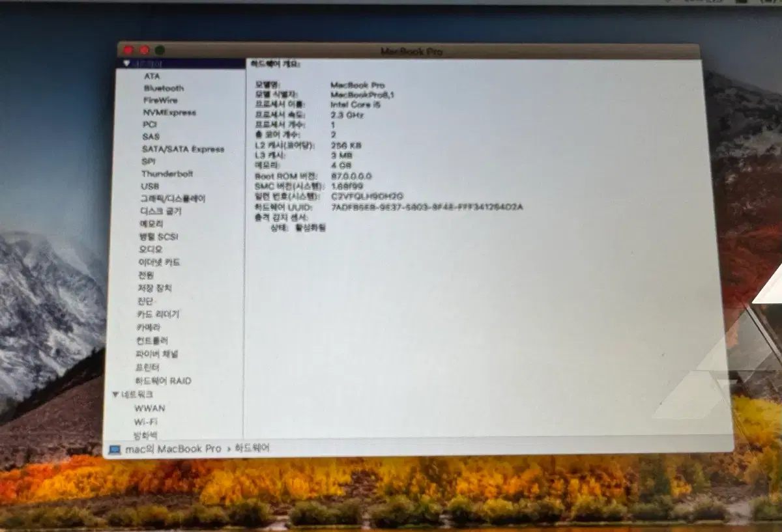Click the '2.3 GHz' processor speed value
The width and height of the screenshot is (782, 532).
(x=347, y=115)
